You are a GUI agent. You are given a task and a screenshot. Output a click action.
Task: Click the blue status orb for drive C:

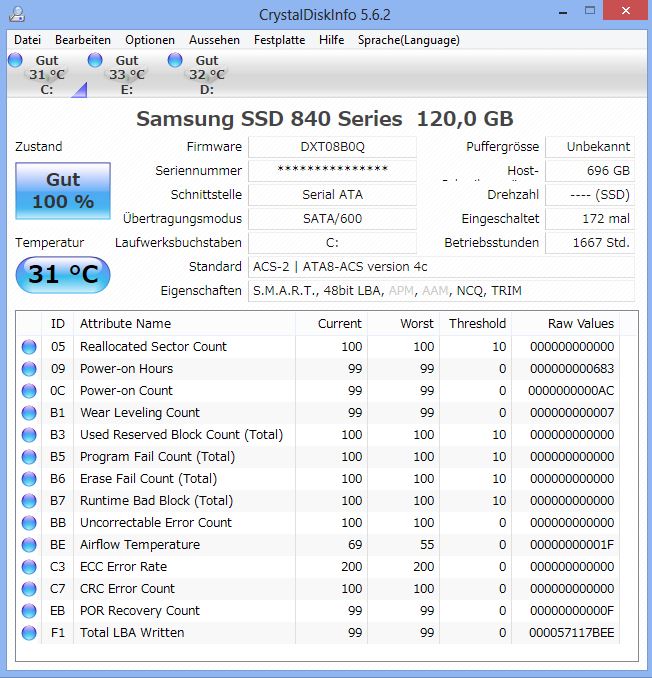click(16, 60)
